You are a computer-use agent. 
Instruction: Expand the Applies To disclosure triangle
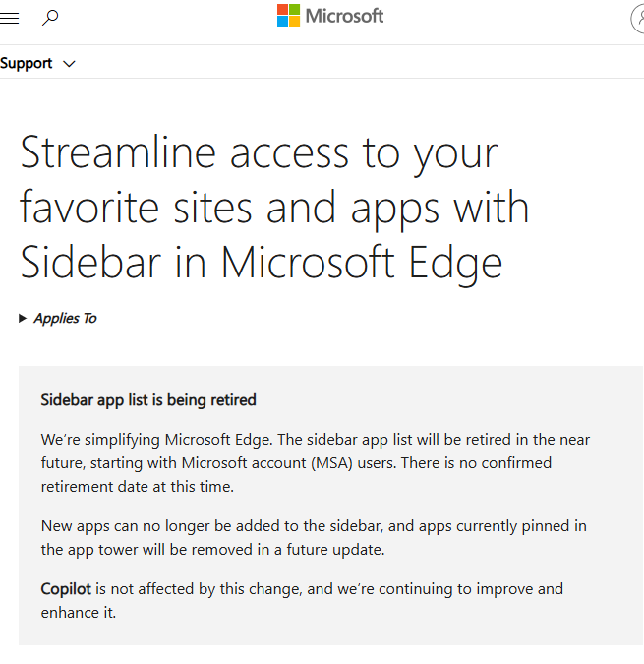(x=23, y=318)
